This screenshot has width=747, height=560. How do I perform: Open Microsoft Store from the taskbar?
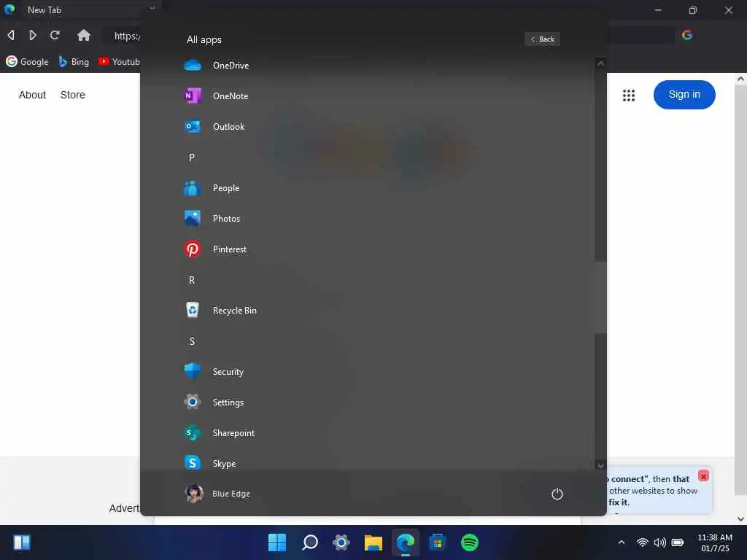(x=438, y=542)
